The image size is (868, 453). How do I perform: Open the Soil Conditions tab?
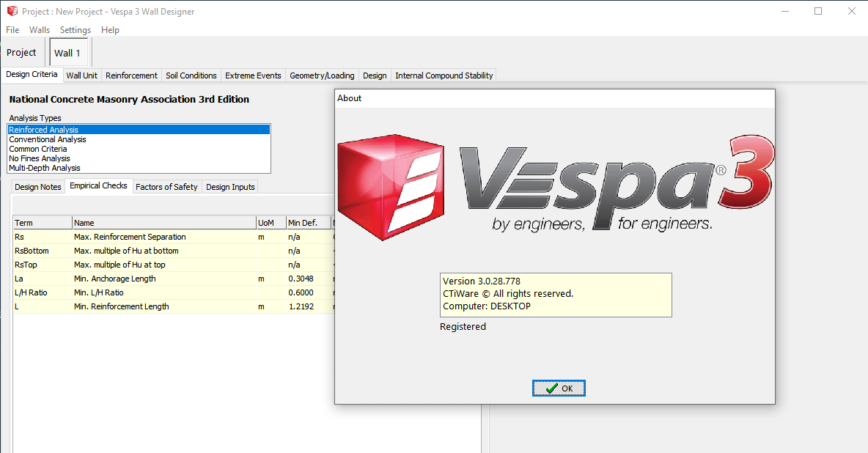click(x=191, y=75)
